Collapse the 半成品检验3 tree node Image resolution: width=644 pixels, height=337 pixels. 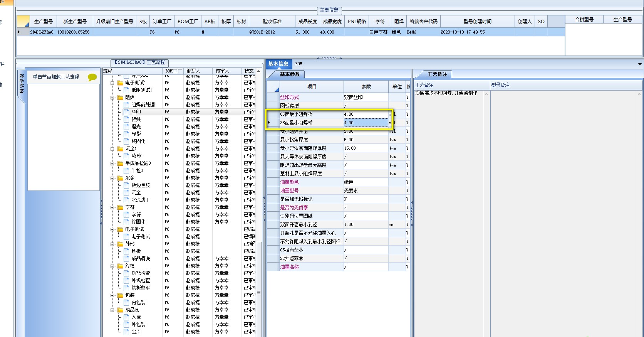[113, 163]
